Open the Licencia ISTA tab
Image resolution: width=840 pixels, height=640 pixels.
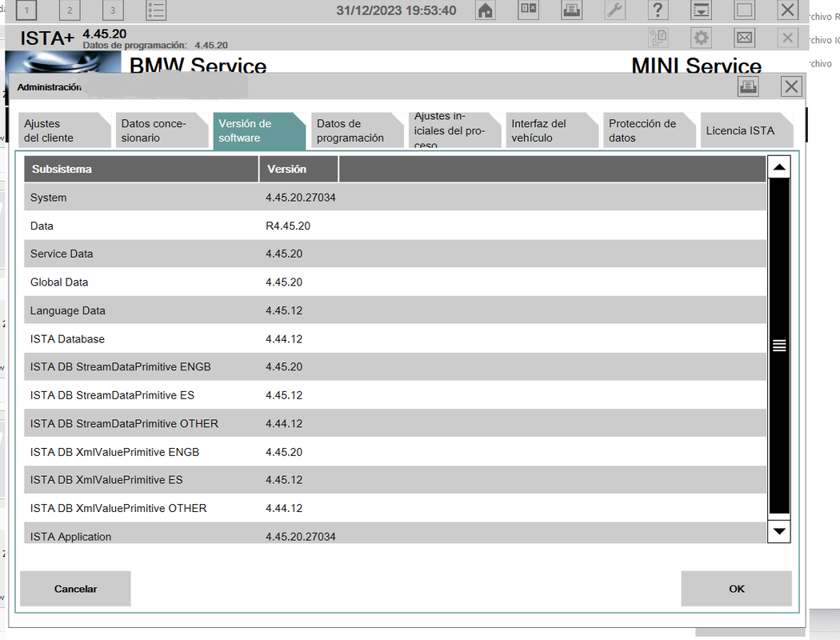(746, 130)
